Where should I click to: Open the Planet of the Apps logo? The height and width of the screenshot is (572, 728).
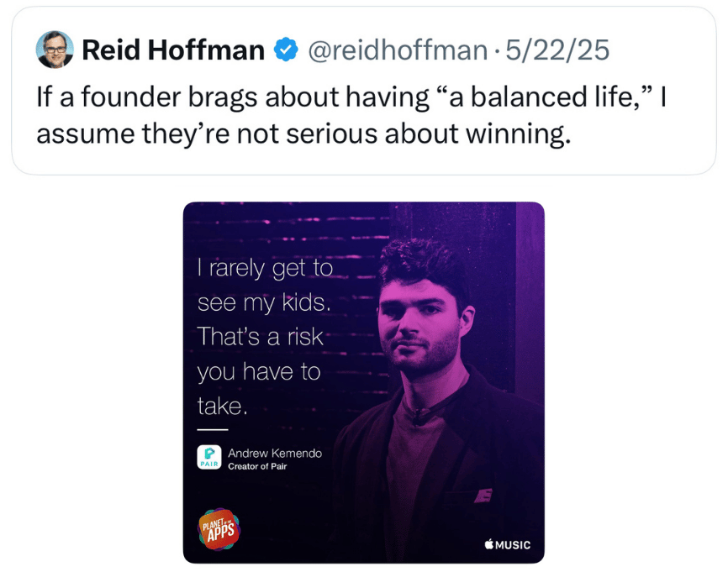coord(219,529)
